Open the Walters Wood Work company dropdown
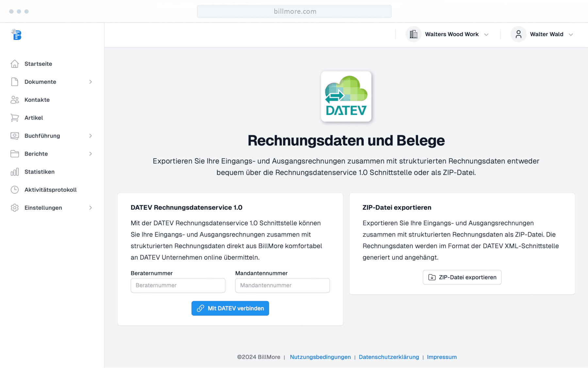 448,34
